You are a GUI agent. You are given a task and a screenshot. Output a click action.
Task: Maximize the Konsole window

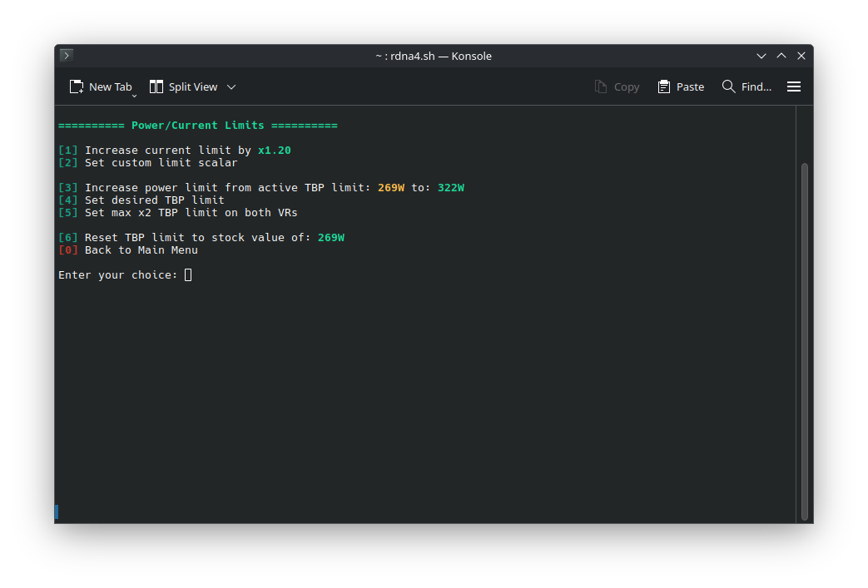pos(781,56)
